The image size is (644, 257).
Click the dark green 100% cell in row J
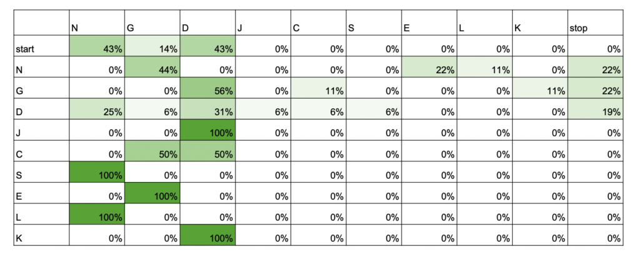[x=208, y=133]
